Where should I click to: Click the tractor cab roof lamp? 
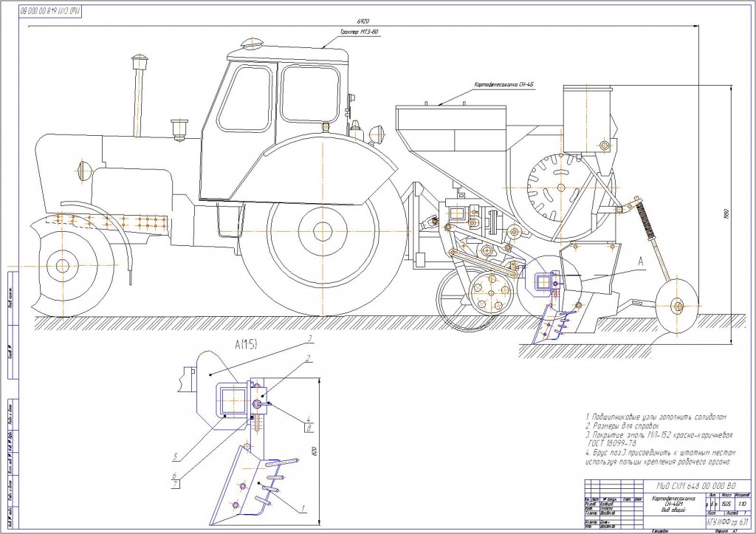(x=251, y=44)
